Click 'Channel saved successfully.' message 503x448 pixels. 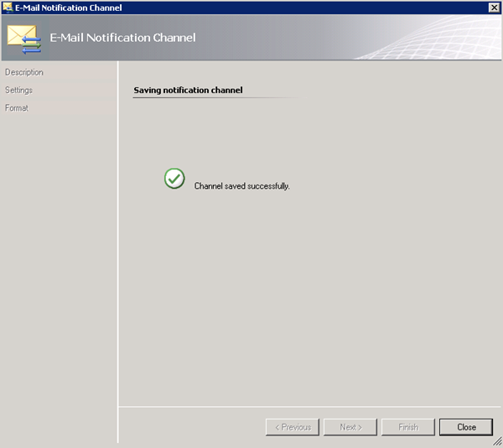pos(242,186)
